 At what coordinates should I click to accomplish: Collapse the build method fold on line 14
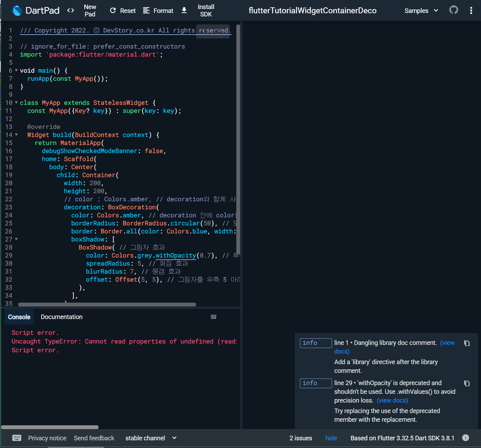16,135
